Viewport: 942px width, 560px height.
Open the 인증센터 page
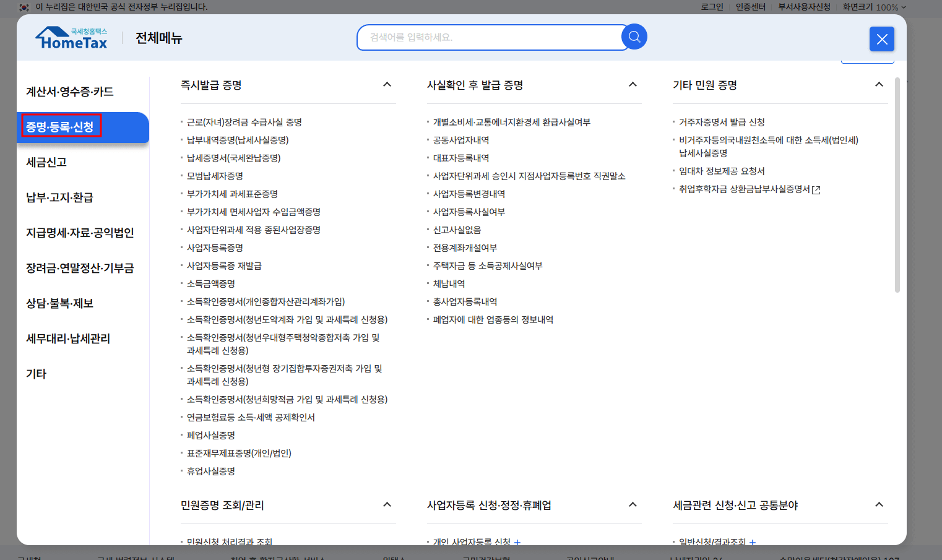click(x=751, y=7)
